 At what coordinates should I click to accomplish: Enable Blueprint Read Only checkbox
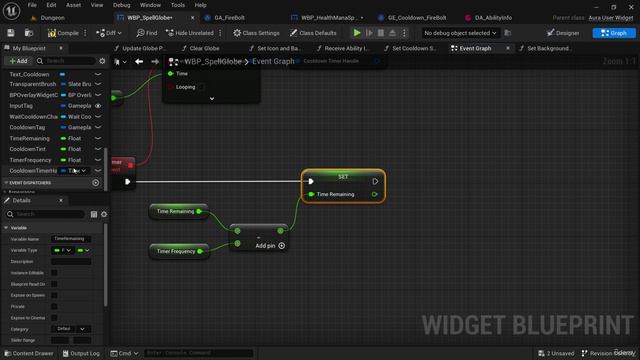(54, 284)
